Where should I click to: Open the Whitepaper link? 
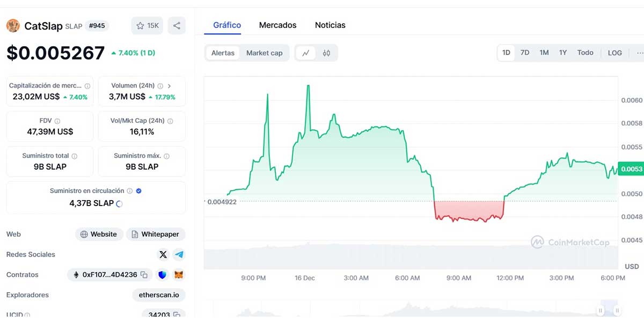[x=156, y=235]
